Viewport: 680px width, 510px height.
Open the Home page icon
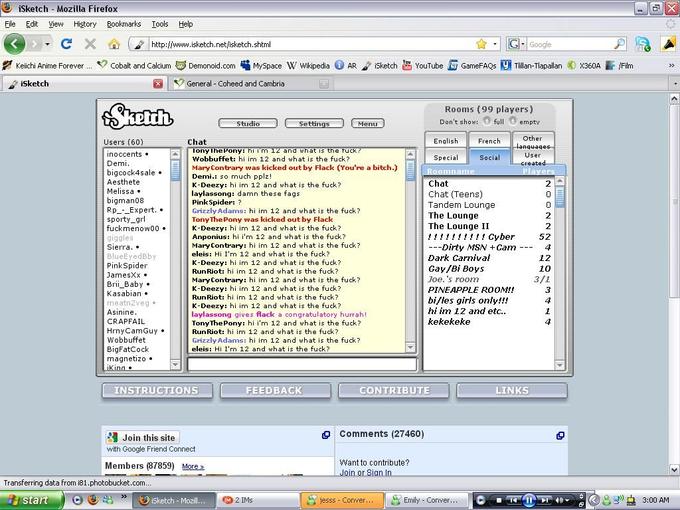(114, 44)
